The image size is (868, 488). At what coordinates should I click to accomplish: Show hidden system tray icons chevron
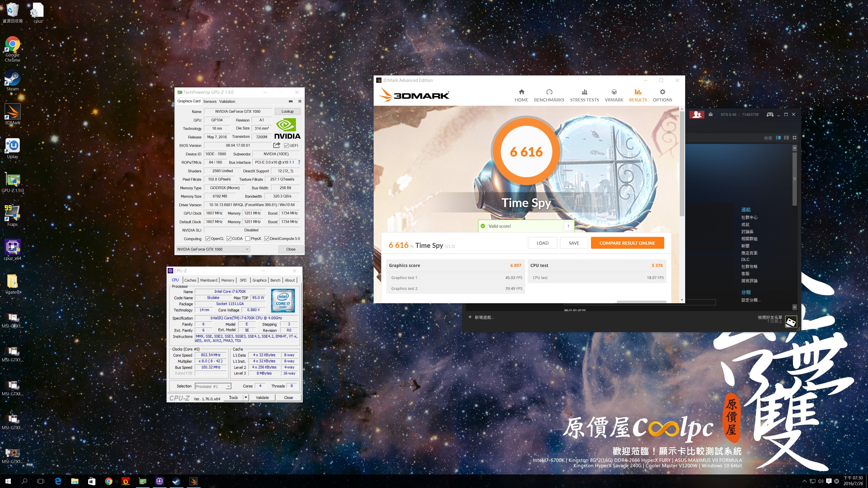pos(804,481)
